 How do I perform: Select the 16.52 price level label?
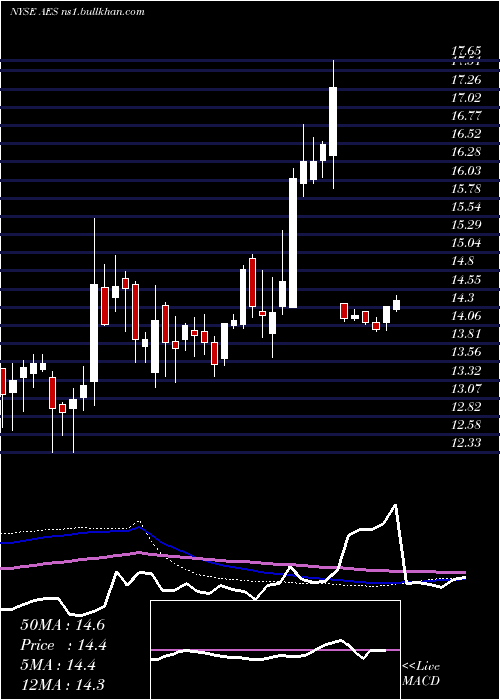click(x=467, y=134)
